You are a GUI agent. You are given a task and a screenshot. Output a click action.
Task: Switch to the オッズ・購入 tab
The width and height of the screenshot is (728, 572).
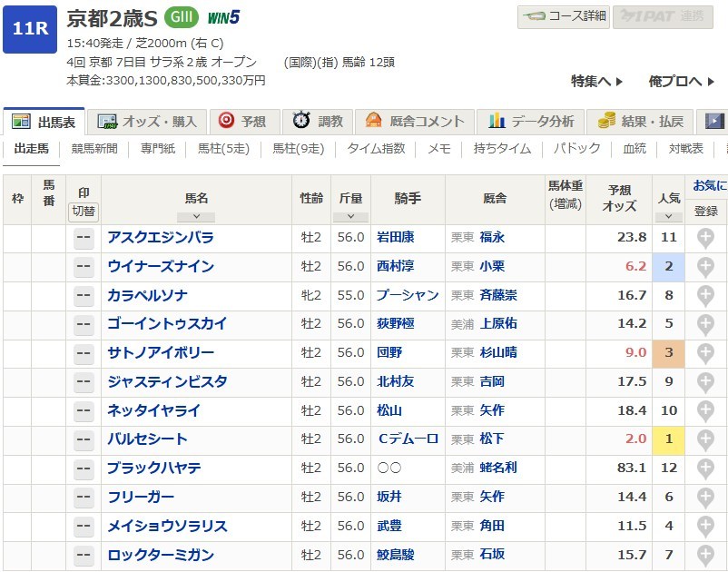(147, 121)
